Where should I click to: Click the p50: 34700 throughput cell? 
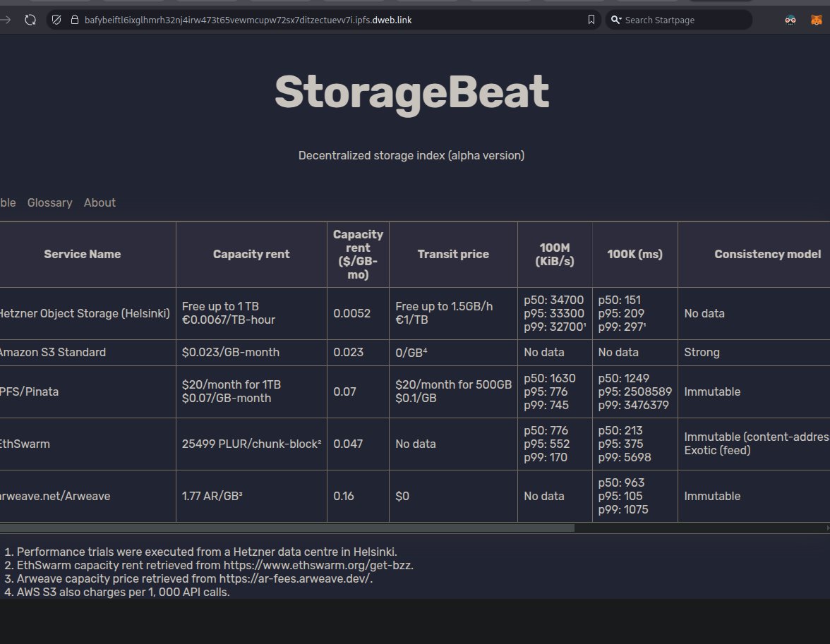(x=555, y=313)
